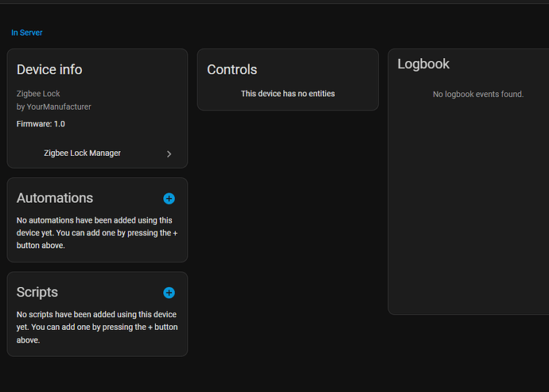549x392 pixels.
Task: Click the Logbook panel heading
Action: tap(423, 64)
